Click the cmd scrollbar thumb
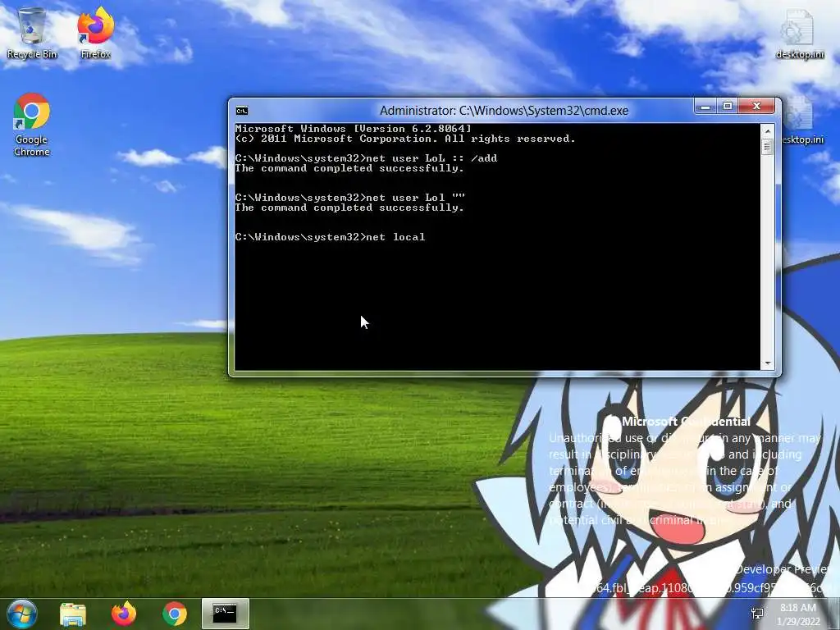Image resolution: width=840 pixels, height=630 pixels. (767, 147)
